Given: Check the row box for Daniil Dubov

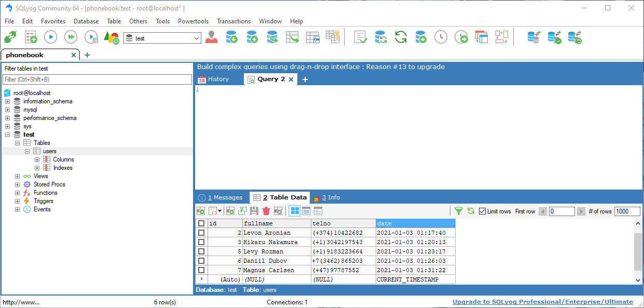Looking at the screenshot, I should (x=201, y=261).
